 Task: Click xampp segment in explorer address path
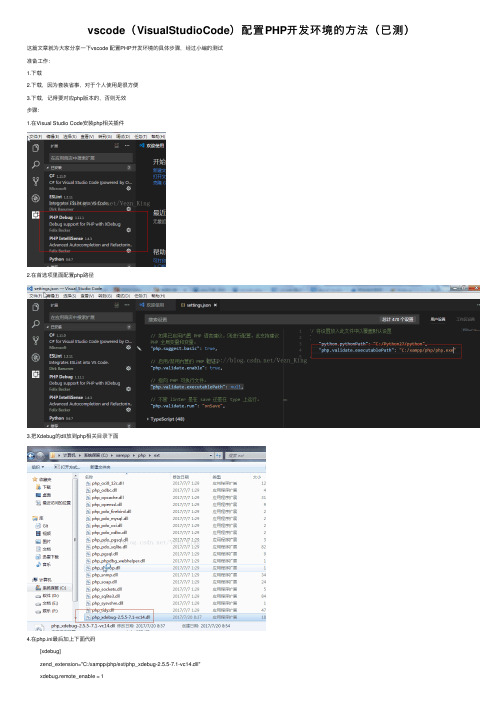(122, 455)
